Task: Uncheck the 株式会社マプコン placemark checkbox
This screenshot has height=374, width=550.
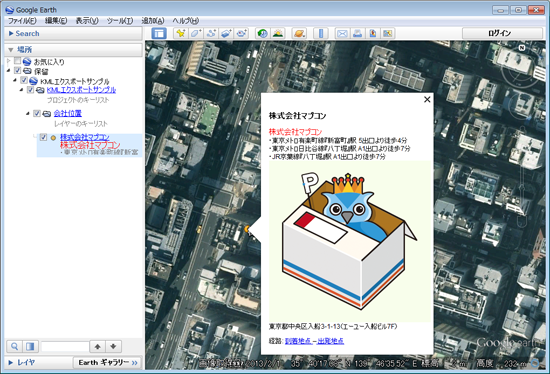Action: [43, 137]
